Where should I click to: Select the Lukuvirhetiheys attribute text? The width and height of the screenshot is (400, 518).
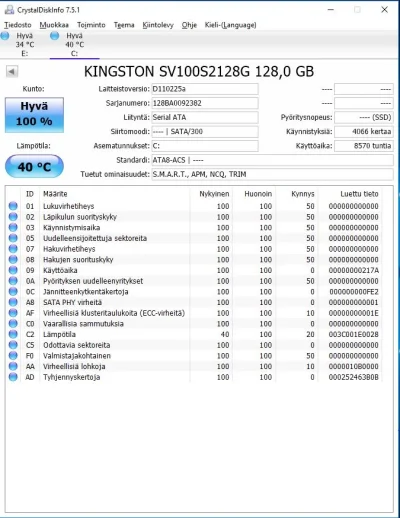69,206
